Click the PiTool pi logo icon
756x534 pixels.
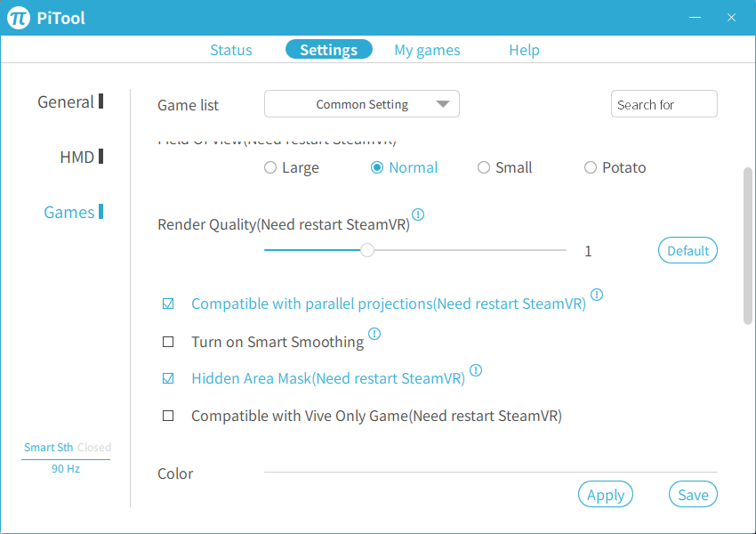[19, 18]
